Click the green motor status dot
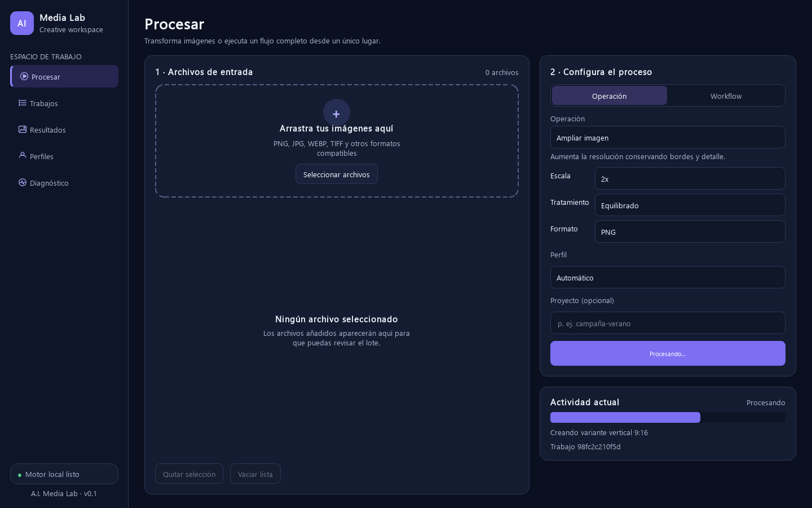The width and height of the screenshot is (812, 508). [20, 475]
